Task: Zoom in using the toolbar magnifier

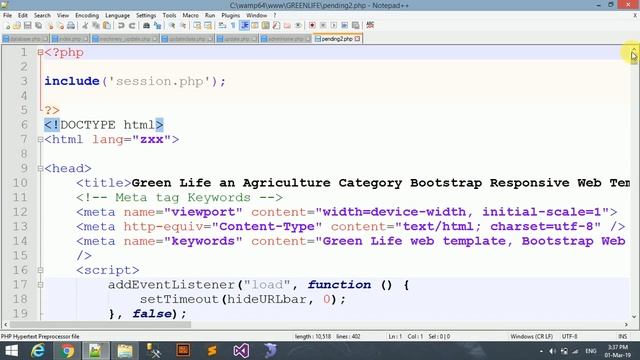Action: click(x=172, y=25)
